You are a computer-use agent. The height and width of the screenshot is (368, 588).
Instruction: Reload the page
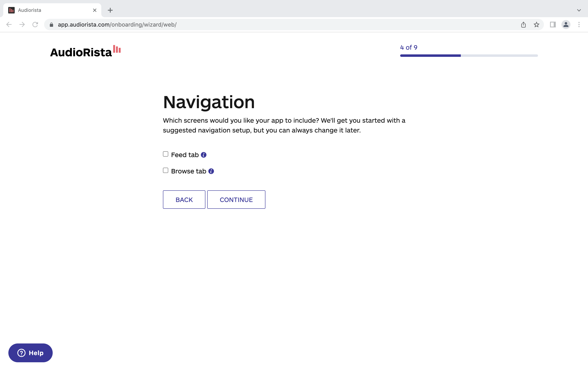click(35, 25)
